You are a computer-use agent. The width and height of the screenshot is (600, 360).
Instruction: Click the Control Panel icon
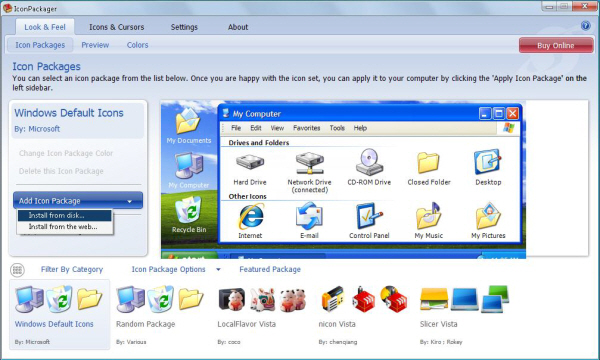369,216
